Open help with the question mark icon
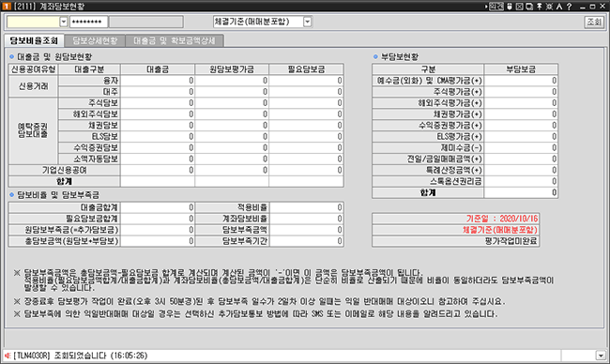Screen dimensions: 610x364 [569, 7]
